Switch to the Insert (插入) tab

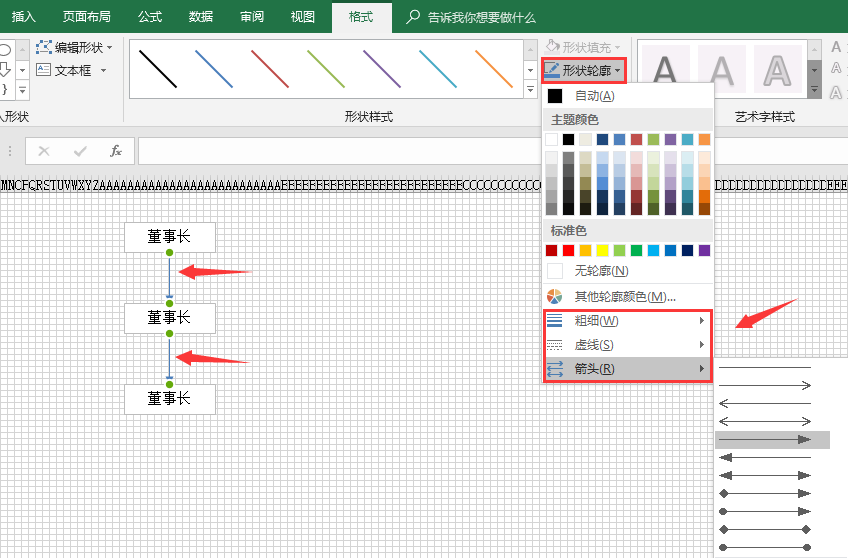(24, 17)
